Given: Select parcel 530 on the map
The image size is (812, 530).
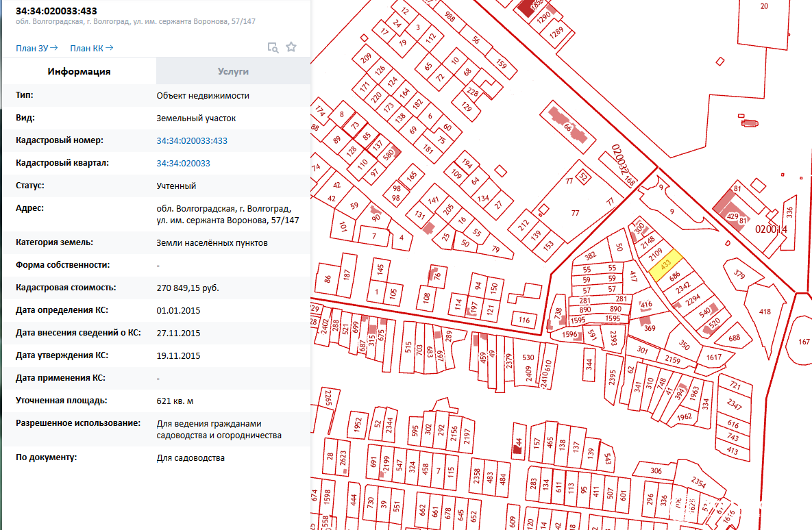Looking at the screenshot, I should click(528, 357).
